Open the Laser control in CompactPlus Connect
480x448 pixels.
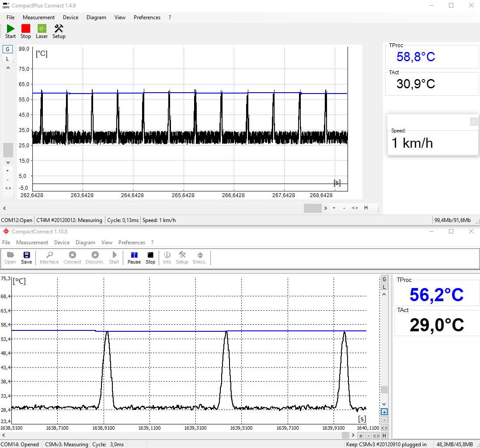42,31
